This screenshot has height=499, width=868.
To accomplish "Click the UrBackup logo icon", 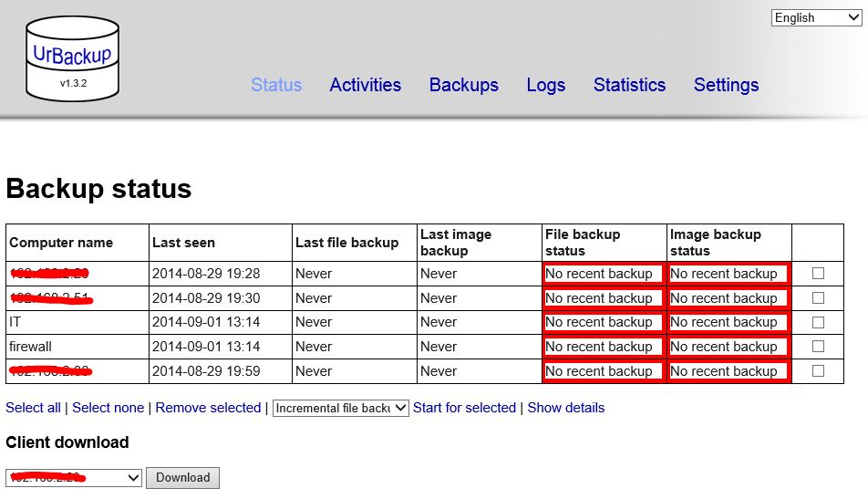I will click(x=72, y=58).
